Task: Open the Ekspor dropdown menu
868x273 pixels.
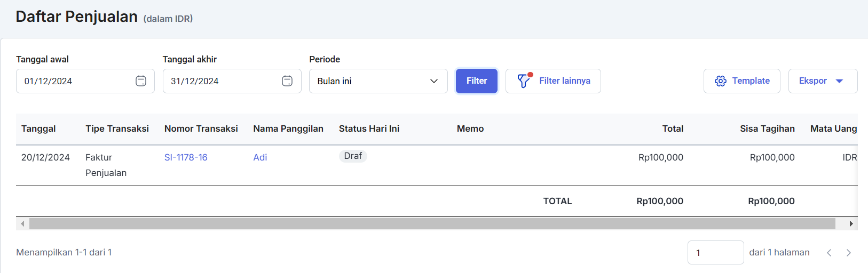Action: 823,81
